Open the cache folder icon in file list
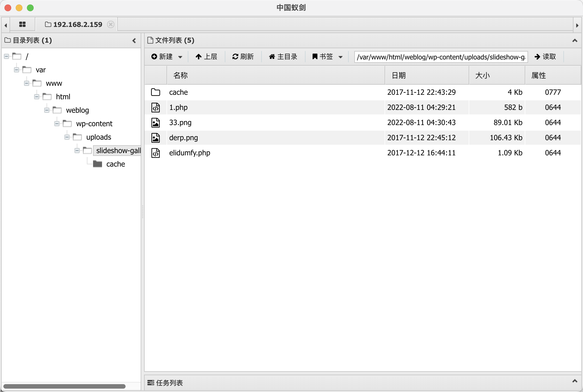This screenshot has width=583, height=392. [156, 92]
